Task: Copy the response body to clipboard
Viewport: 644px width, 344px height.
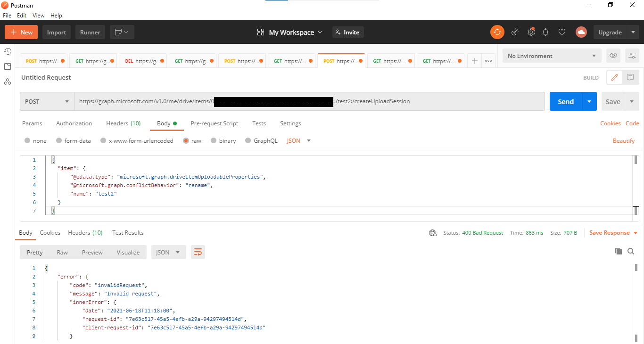Action: pos(619,251)
